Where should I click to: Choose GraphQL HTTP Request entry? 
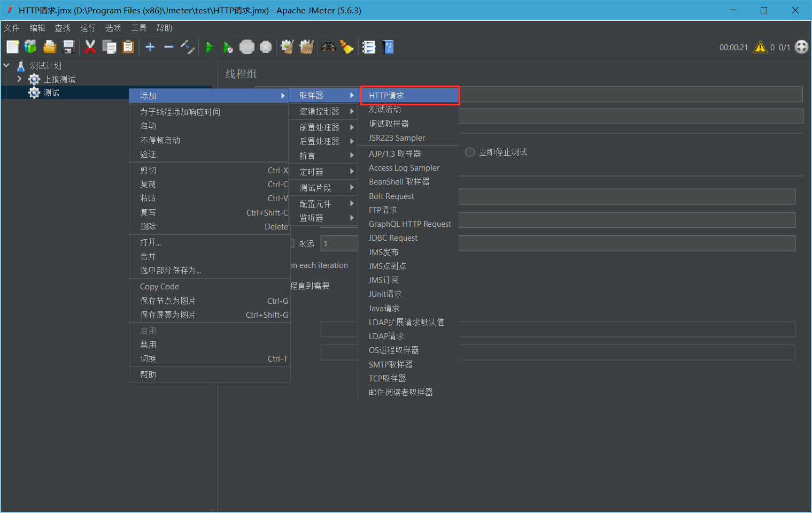[x=408, y=224]
